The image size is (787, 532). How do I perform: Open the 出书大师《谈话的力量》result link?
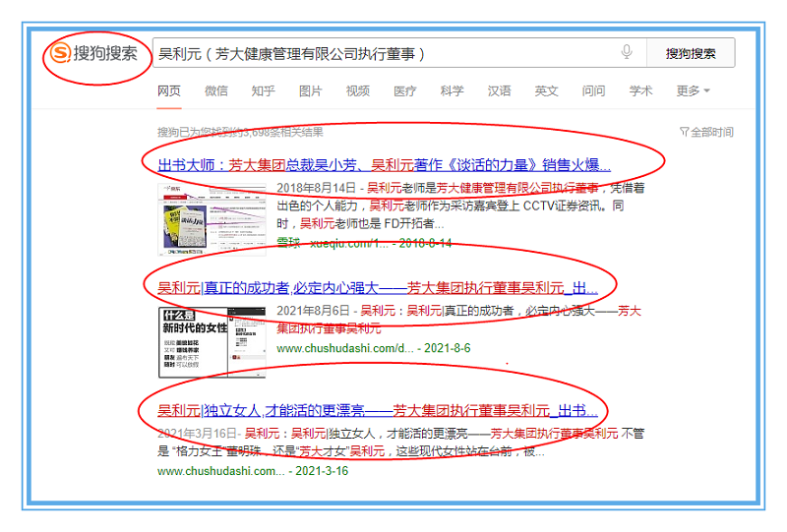tap(384, 165)
